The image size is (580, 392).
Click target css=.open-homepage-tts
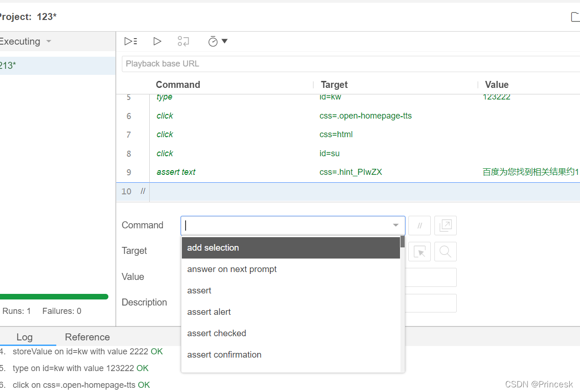pos(366,116)
